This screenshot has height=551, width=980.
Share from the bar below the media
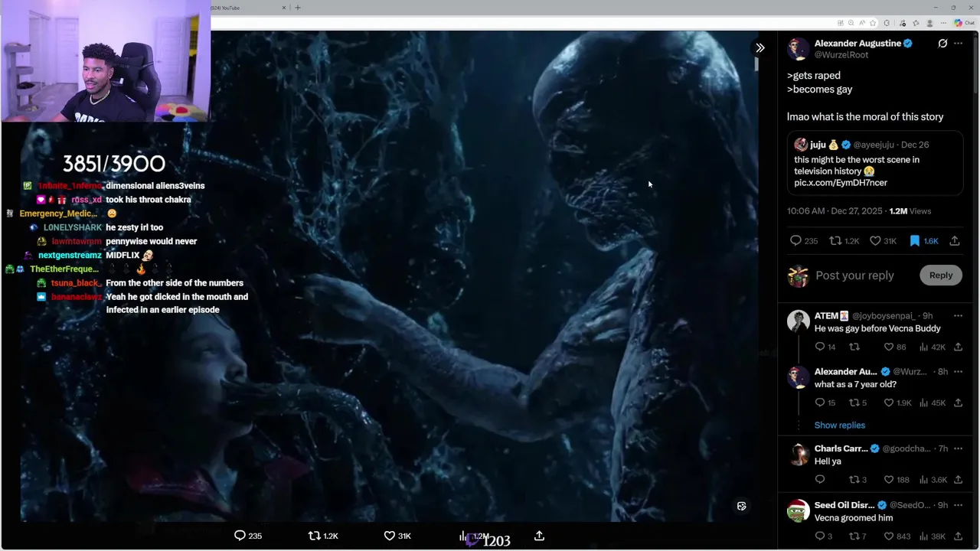(x=539, y=536)
